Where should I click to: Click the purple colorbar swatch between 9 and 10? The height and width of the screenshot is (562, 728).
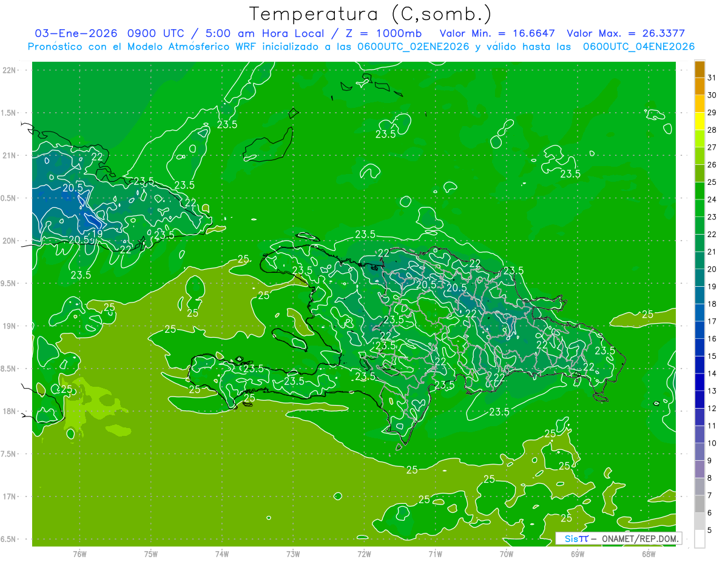699,452
